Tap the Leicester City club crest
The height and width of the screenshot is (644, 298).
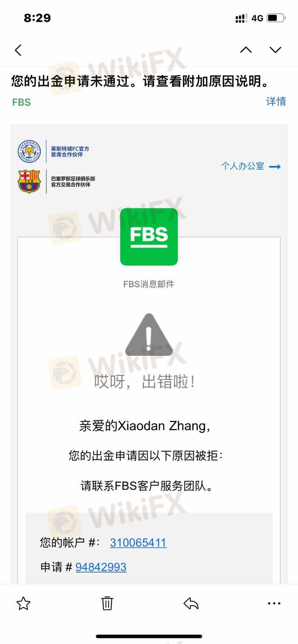(x=29, y=151)
